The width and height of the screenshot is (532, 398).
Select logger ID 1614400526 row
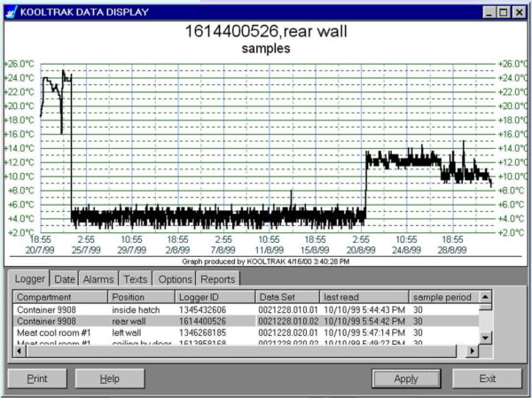pyautogui.click(x=246, y=321)
